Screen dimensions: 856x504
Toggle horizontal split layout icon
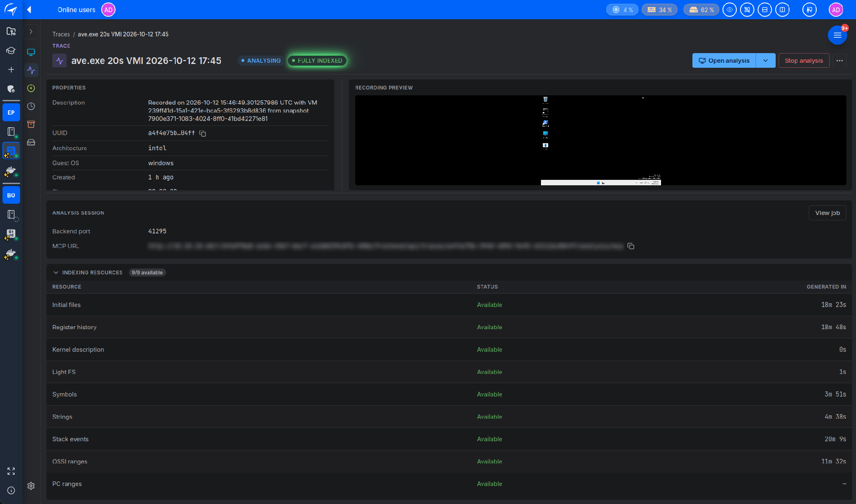pyautogui.click(x=765, y=10)
